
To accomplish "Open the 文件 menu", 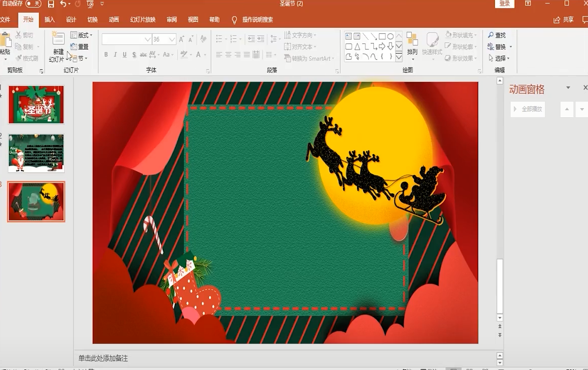I will tap(5, 20).
